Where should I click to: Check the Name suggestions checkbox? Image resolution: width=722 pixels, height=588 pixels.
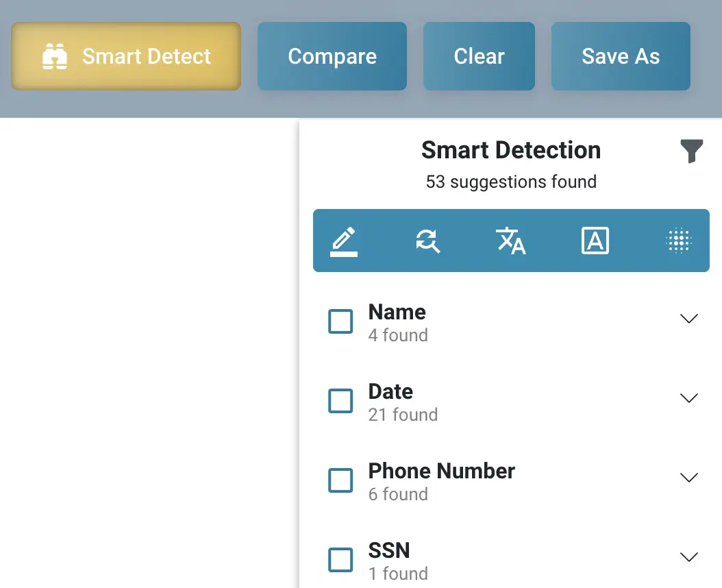(340, 321)
